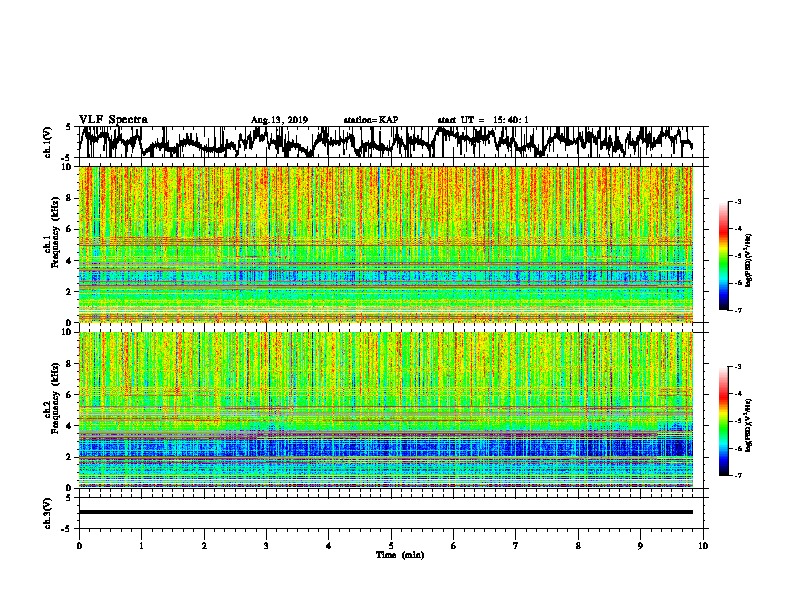Viewport: 792px width, 612px height.
Task: Click the "Time (min)" axis title
Action: point(400,555)
